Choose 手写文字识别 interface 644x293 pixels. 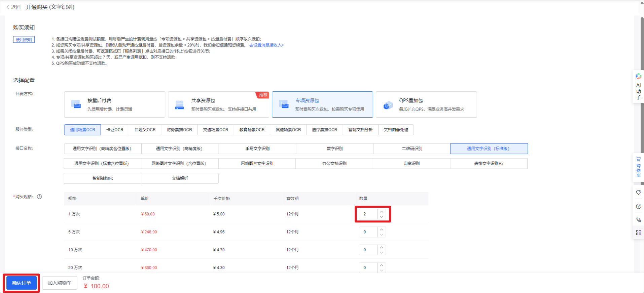(x=257, y=149)
